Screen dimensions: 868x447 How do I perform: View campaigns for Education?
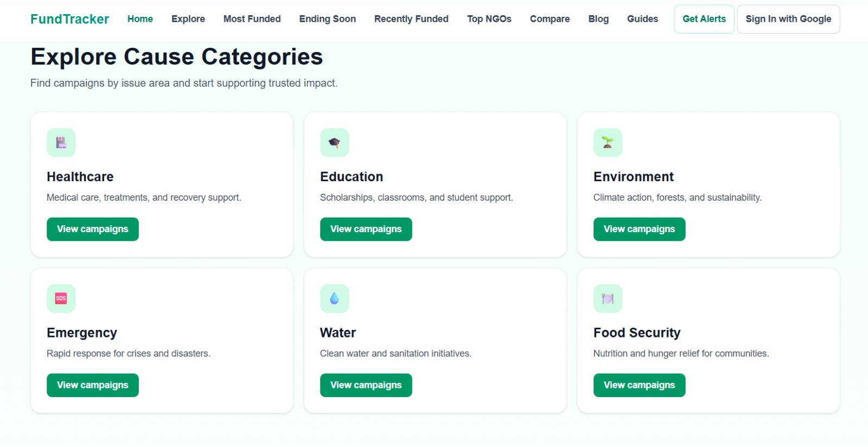click(366, 229)
